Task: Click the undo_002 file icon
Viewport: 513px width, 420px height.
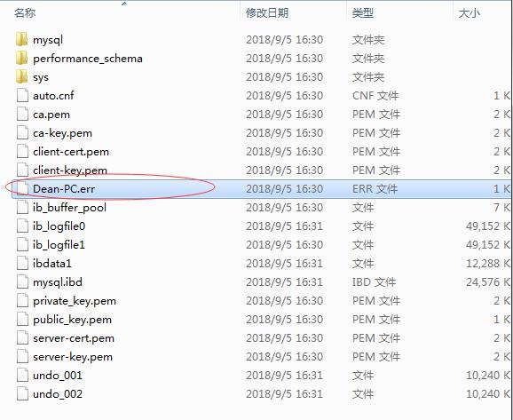Action: (x=22, y=394)
